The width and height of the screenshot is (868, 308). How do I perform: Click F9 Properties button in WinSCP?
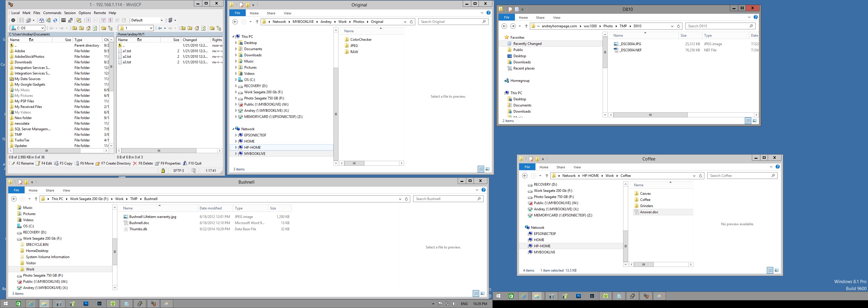[x=168, y=163]
